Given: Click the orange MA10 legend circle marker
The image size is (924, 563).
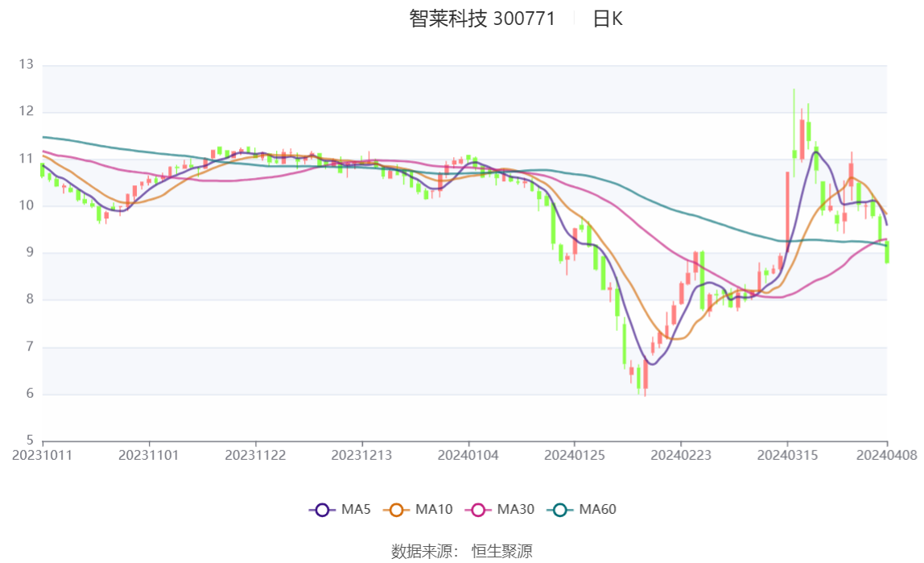Looking at the screenshot, I should (396, 510).
